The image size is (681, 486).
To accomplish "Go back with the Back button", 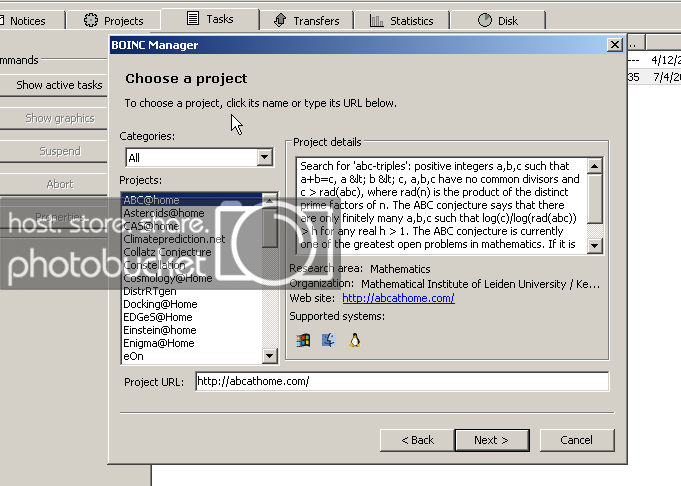I will [x=417, y=440].
